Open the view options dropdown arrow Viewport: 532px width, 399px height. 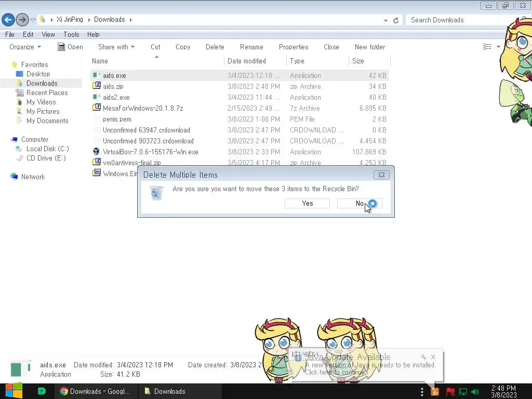[x=498, y=46]
